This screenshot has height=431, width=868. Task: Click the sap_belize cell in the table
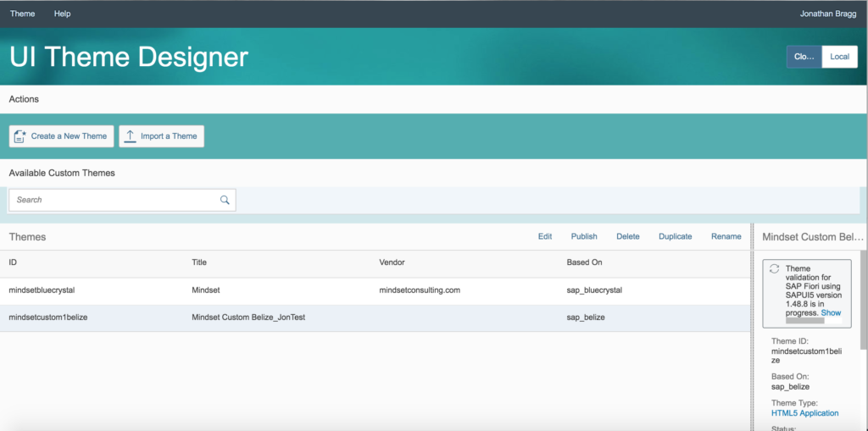coord(586,318)
